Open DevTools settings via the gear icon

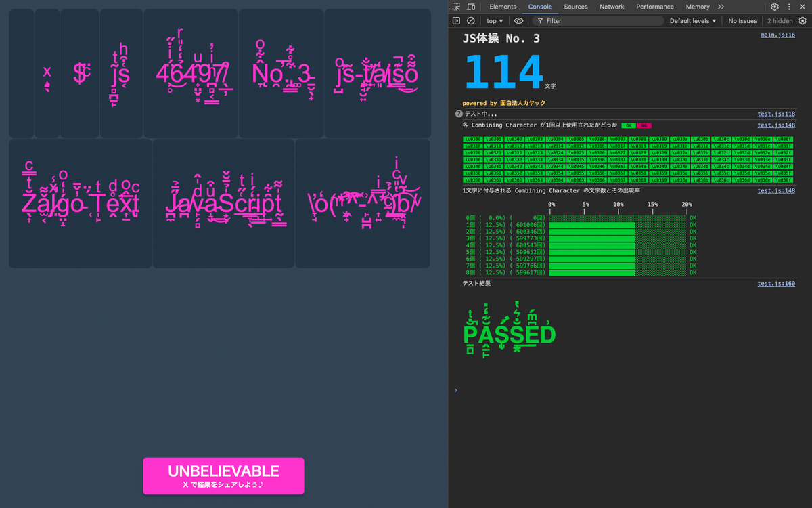tap(775, 7)
